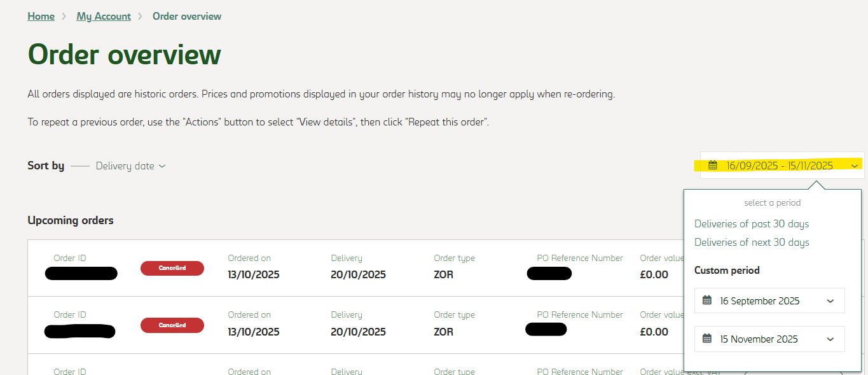Click the calendar icon beside 16 September 2025
868x375 pixels.
[x=707, y=301]
